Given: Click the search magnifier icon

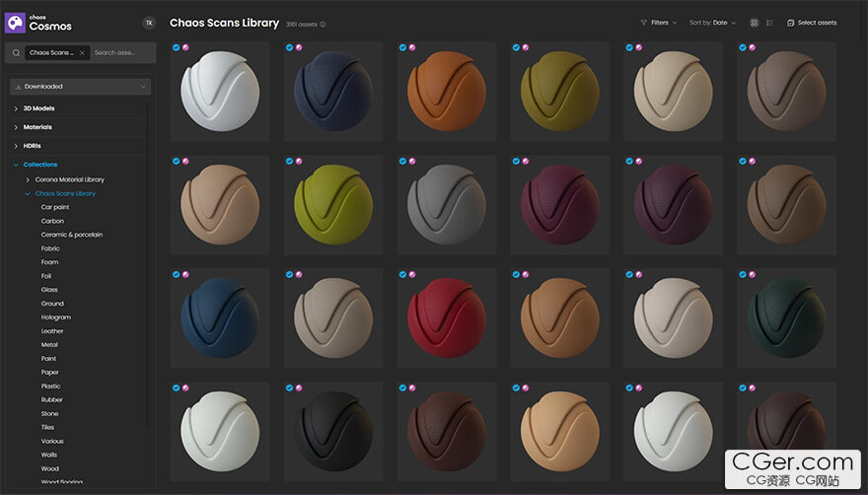Looking at the screenshot, I should [17, 52].
